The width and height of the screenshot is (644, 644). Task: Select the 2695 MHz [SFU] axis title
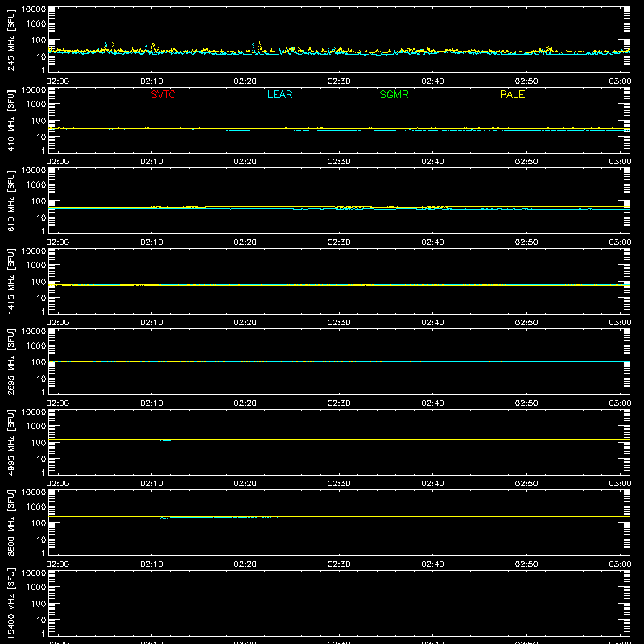tap(10, 361)
